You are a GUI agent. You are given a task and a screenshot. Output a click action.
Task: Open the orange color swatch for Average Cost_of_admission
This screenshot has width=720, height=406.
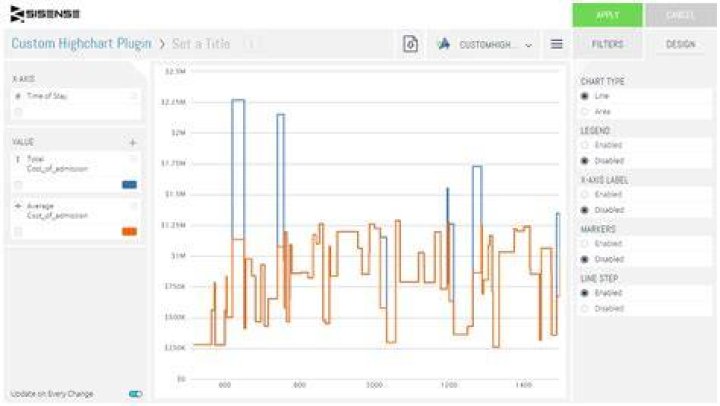[x=129, y=231]
